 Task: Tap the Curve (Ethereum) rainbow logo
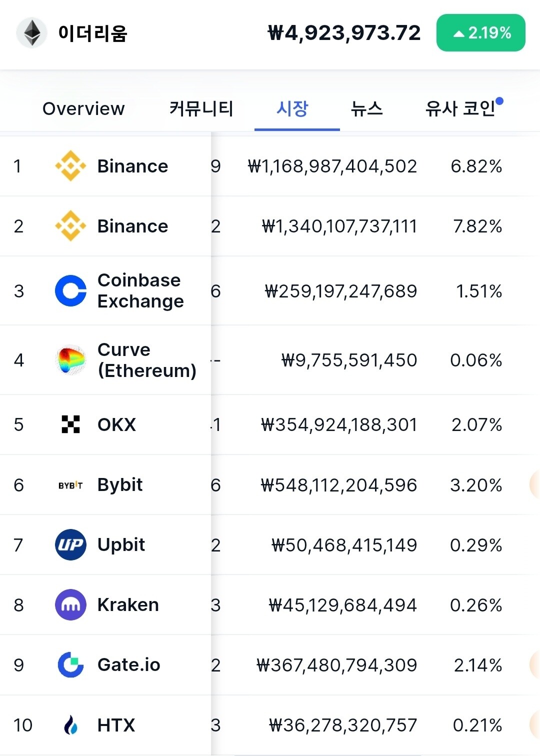(70, 360)
